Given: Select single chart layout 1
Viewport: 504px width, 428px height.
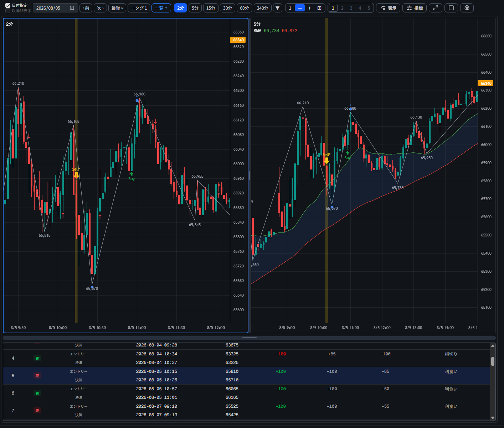Looking at the screenshot, I should 290,8.
